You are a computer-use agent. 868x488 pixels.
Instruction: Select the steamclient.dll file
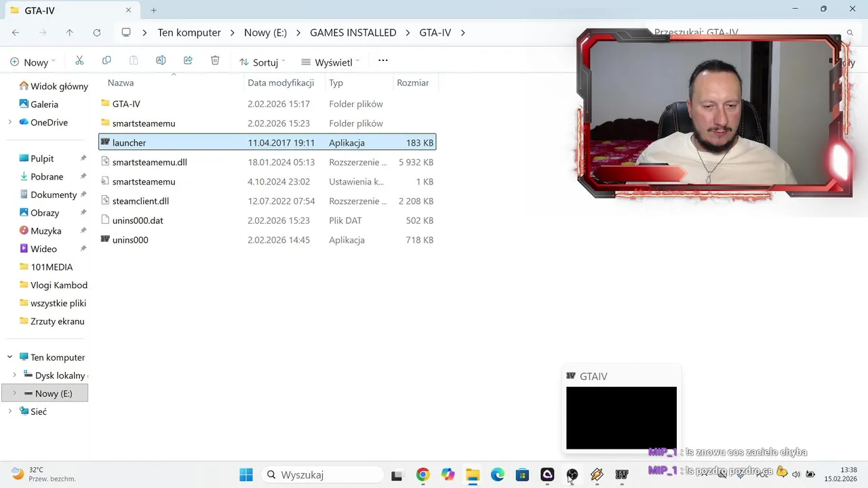coord(267,201)
